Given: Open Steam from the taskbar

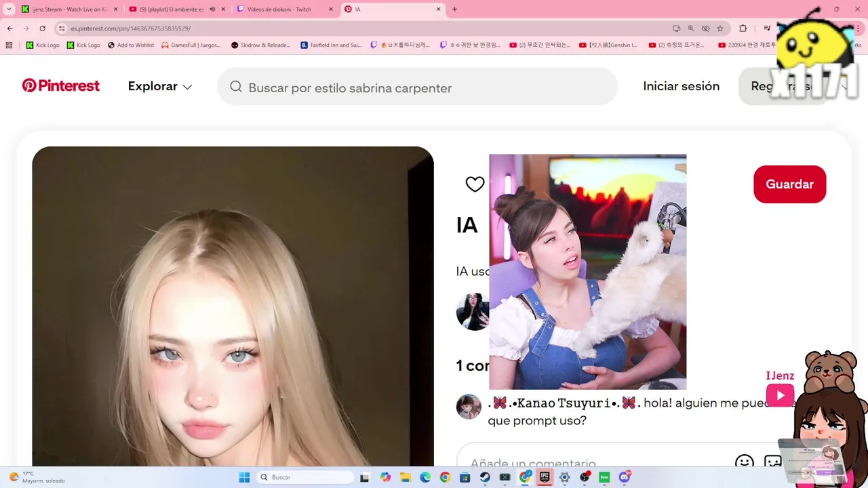Looking at the screenshot, I should tap(485, 477).
